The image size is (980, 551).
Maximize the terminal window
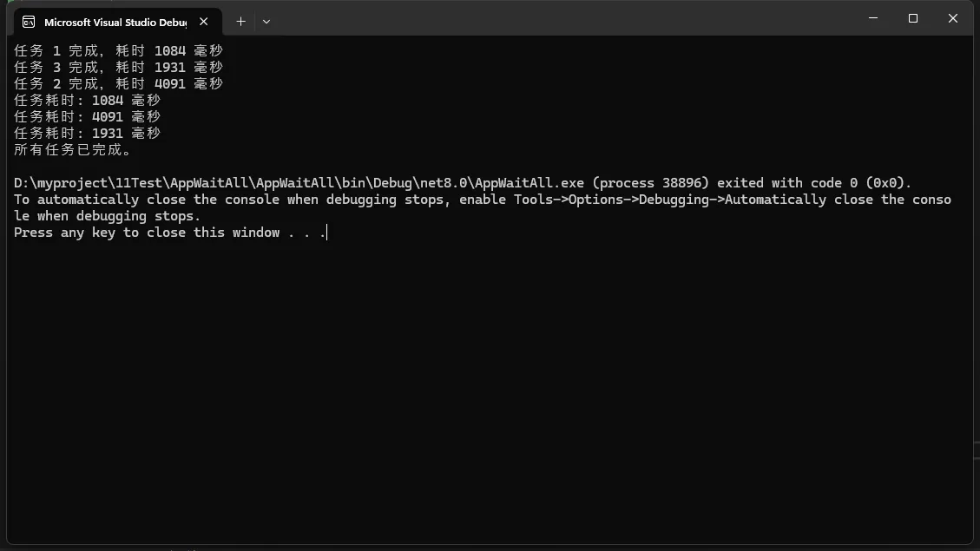913,18
